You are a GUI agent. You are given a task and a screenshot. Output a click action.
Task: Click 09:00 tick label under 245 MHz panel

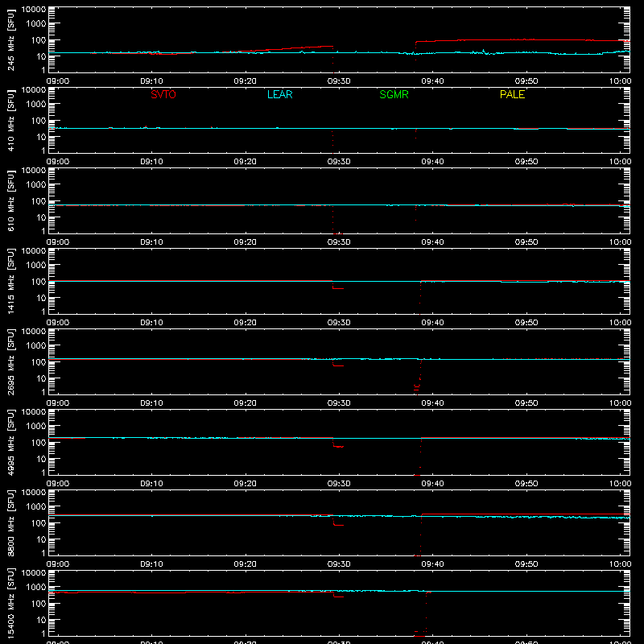(57, 81)
